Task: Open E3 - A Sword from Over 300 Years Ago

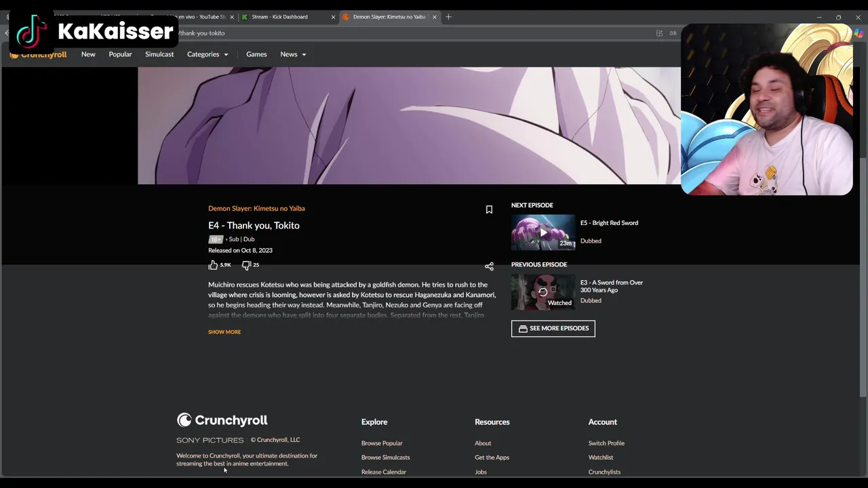Action: (x=612, y=286)
